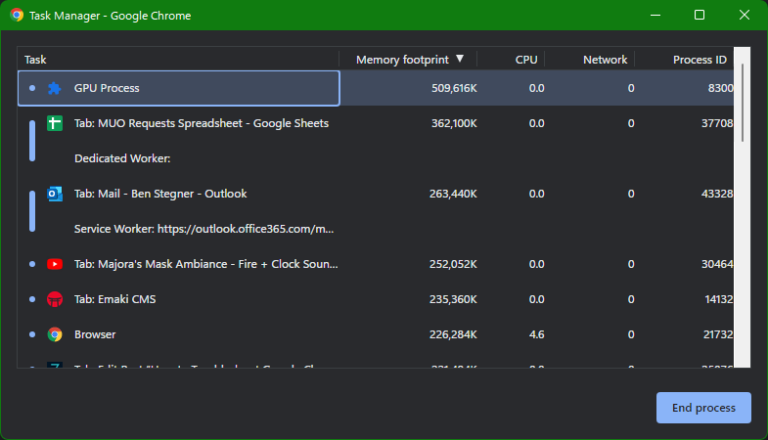Click the Chrome logo in title bar
Screen dimensions: 768x440
17,16
